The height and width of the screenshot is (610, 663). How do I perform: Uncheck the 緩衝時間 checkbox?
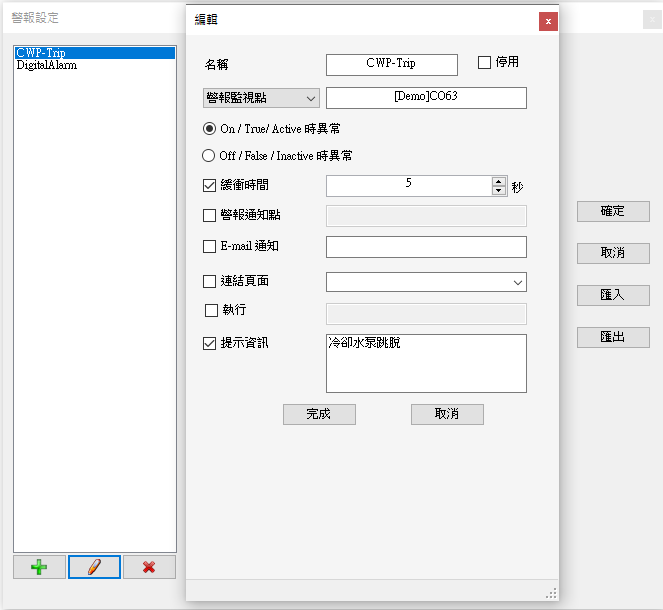(x=210, y=185)
